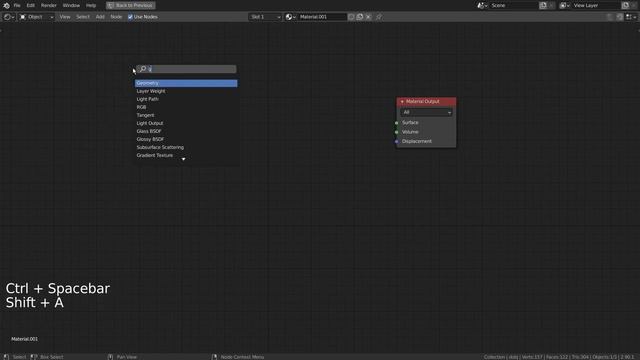
Task: Open the Render menu
Action: [x=49, y=5]
